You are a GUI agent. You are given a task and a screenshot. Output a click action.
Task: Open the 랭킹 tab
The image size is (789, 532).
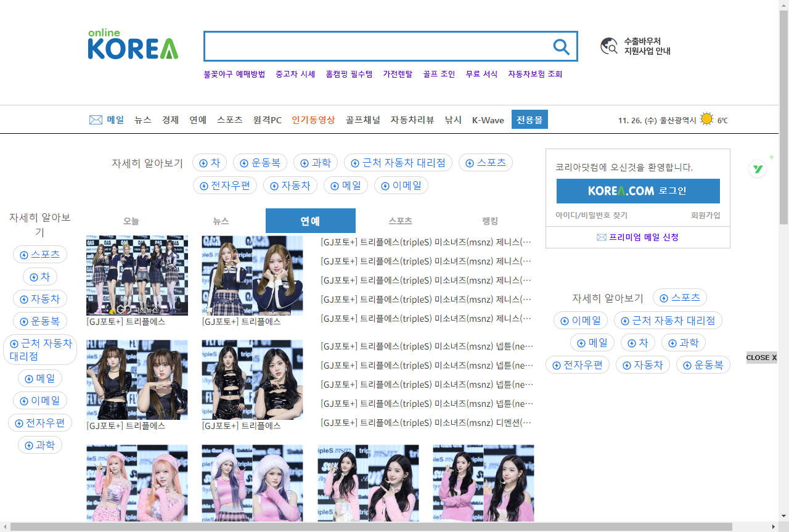point(490,221)
